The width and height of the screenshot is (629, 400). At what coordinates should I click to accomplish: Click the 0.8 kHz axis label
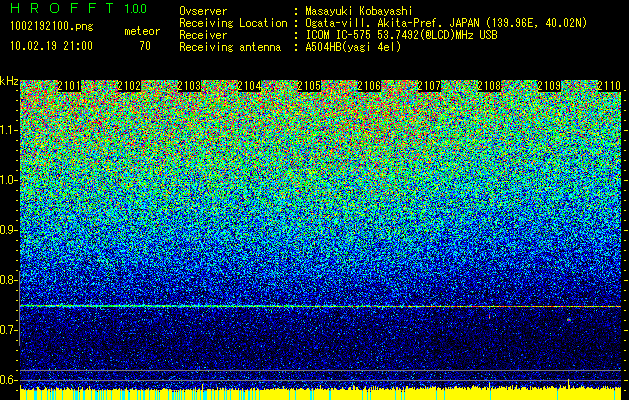[x=7, y=280]
